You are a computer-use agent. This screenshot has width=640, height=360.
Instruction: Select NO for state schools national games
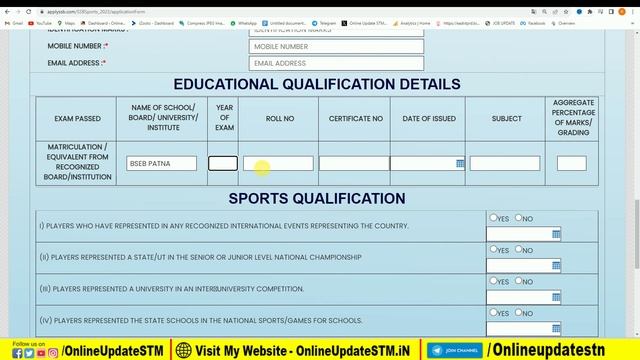click(518, 312)
